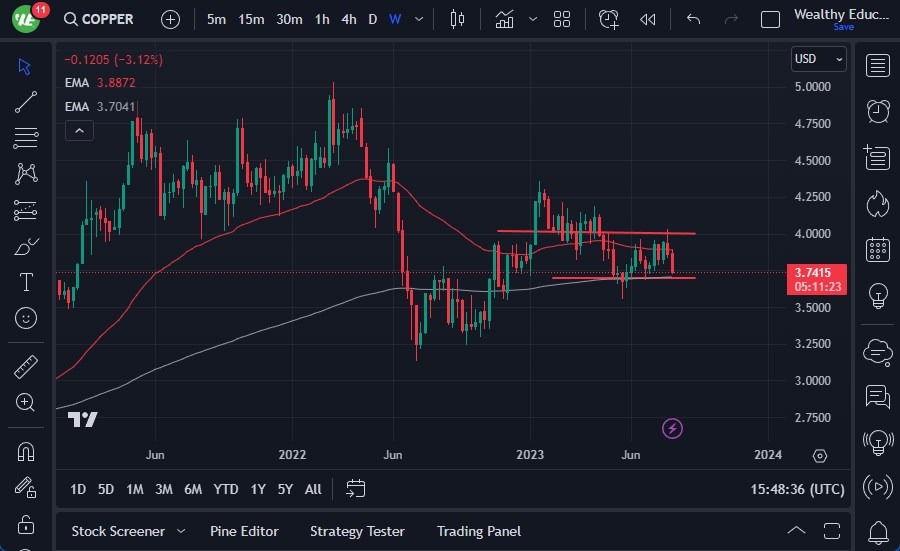Screen dimensions: 900x551
Task: Toggle the magnet snap mode
Action: (26, 451)
